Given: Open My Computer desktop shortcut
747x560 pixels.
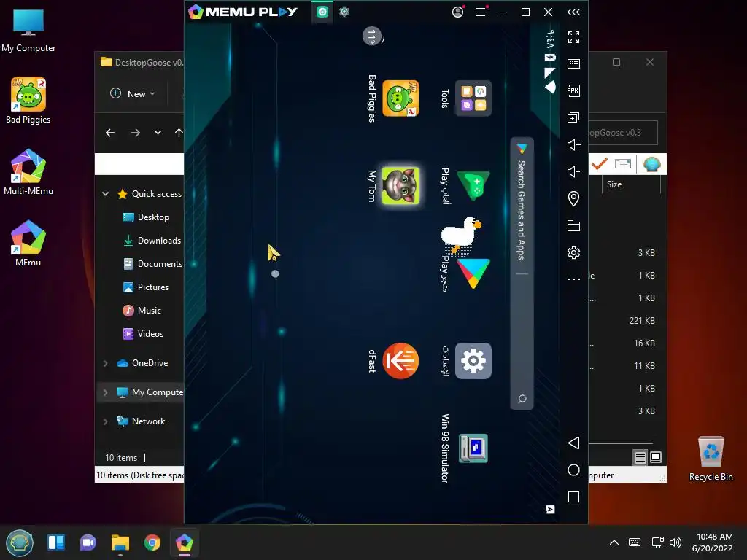Looking at the screenshot, I should pos(28,31).
